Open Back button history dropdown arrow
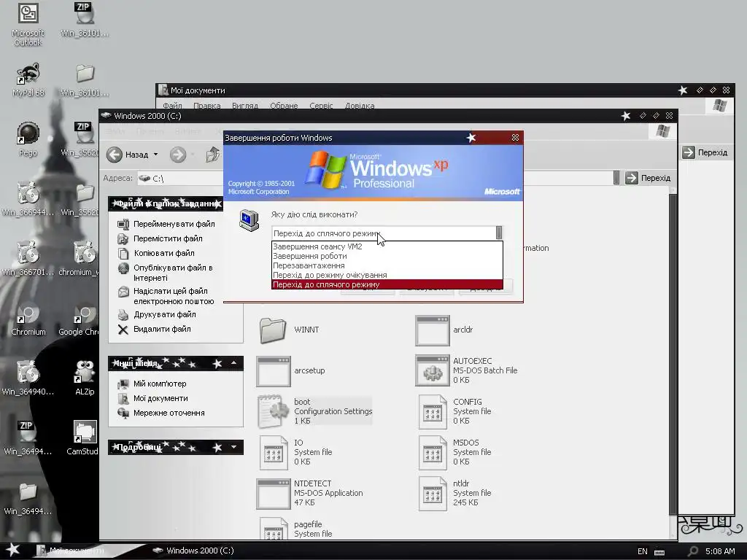 point(156,155)
